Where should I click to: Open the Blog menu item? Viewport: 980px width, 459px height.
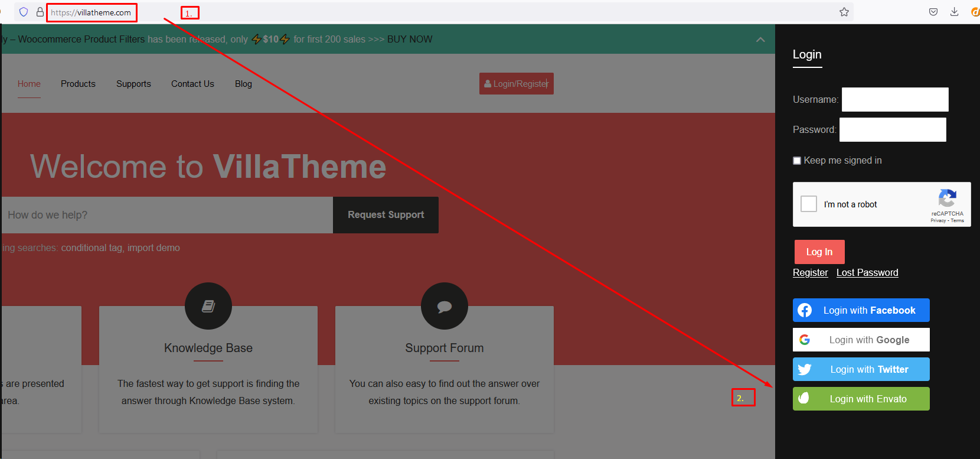tap(243, 84)
